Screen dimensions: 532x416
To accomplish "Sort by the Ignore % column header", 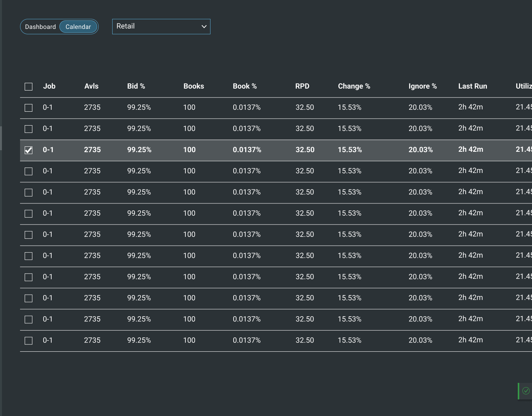I will 423,86.
